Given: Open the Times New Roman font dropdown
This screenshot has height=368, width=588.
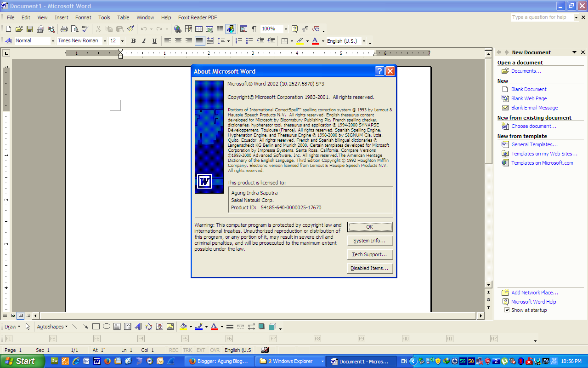Looking at the screenshot, I should pyautogui.click(x=104, y=41).
